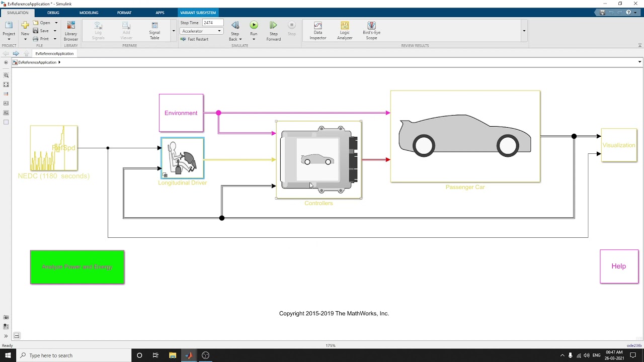The image size is (644, 362).
Task: Switch to the Debug tab
Action: (x=53, y=13)
